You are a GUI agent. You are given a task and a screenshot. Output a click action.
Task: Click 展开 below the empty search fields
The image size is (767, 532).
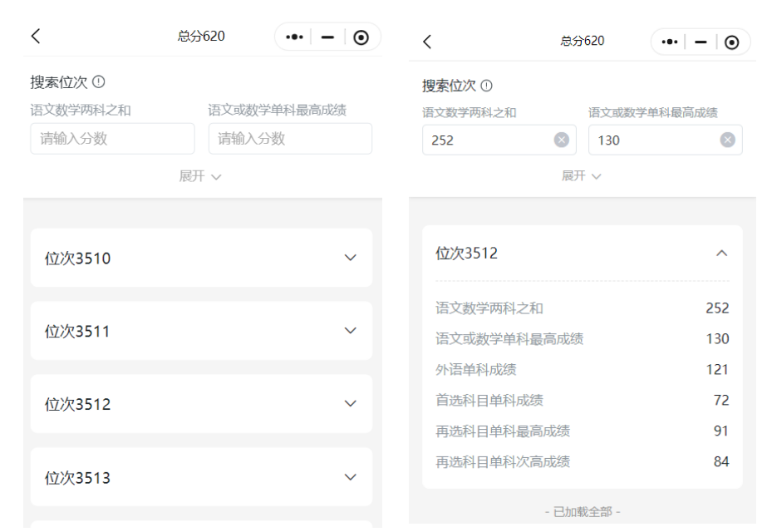200,176
